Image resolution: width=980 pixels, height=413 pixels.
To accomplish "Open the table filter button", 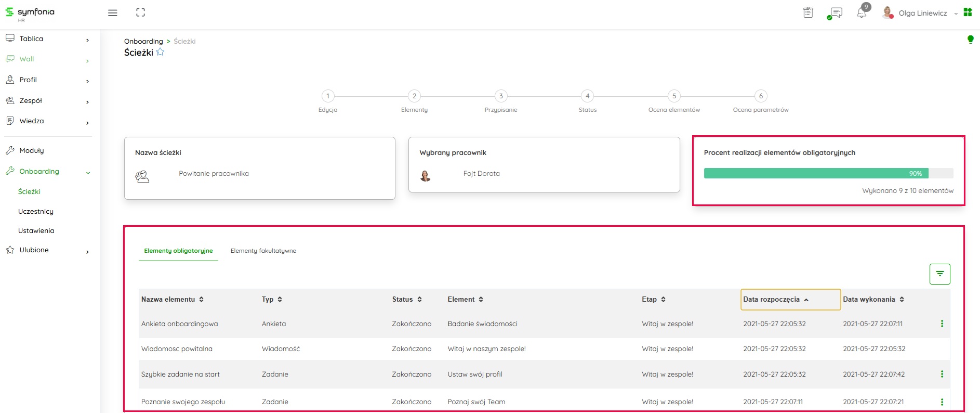I will (939, 274).
